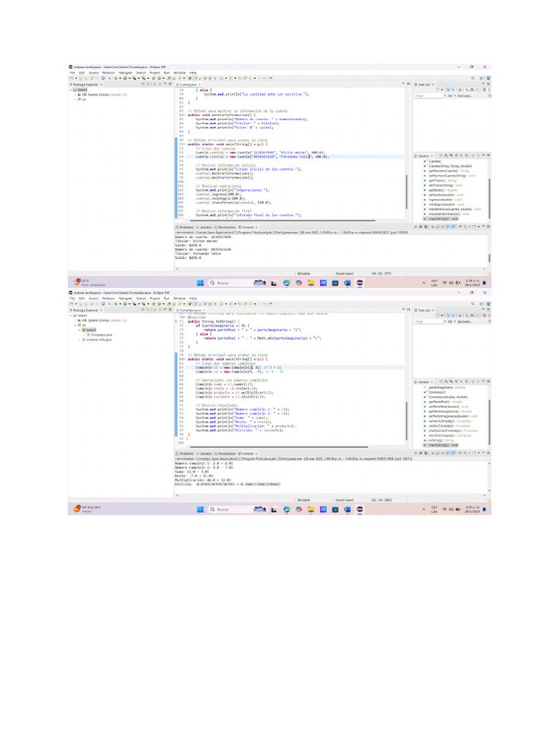Maximize the editor area in Cuenta.java window
This screenshot has height=747, width=560.
click(408, 84)
